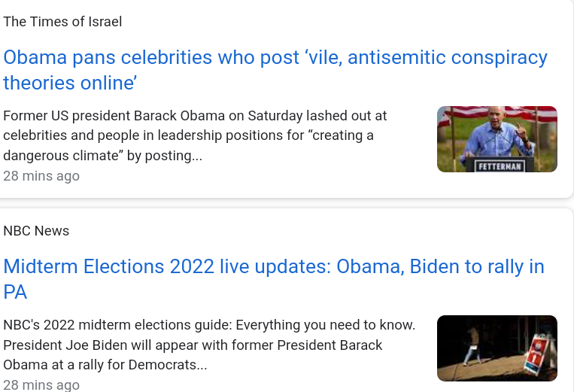Viewport: 574px width, 392px height.
Task: Click the FETTERMAN podium sign in thumbnail
Action: click(x=500, y=166)
